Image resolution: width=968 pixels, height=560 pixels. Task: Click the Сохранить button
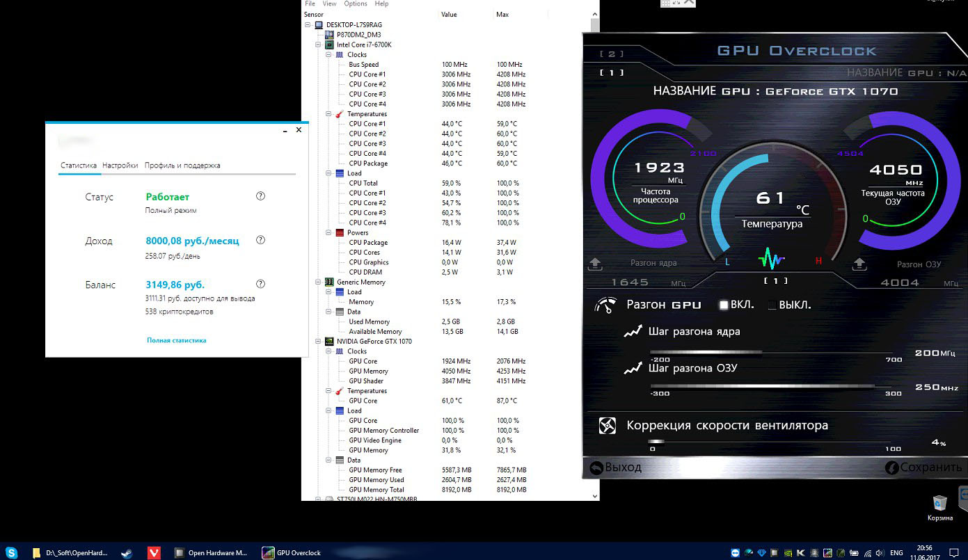click(x=923, y=467)
